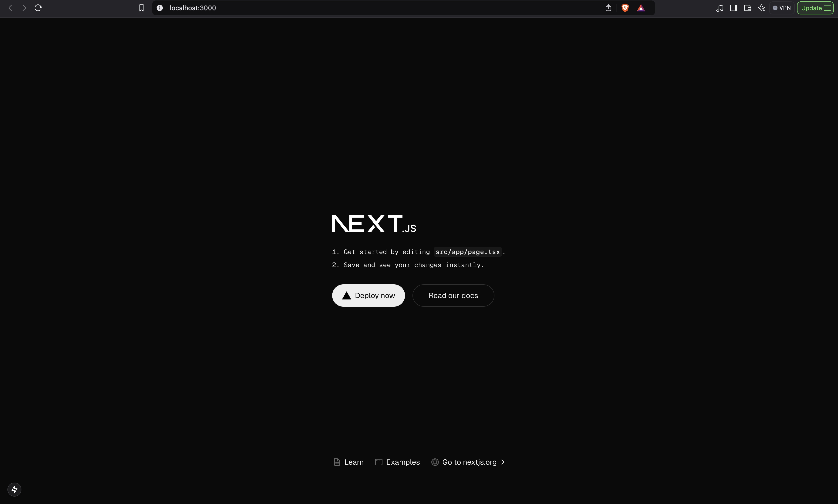Screen dimensions: 838x504
Task: Click the Brave browser shields icon
Action: pyautogui.click(x=625, y=8)
